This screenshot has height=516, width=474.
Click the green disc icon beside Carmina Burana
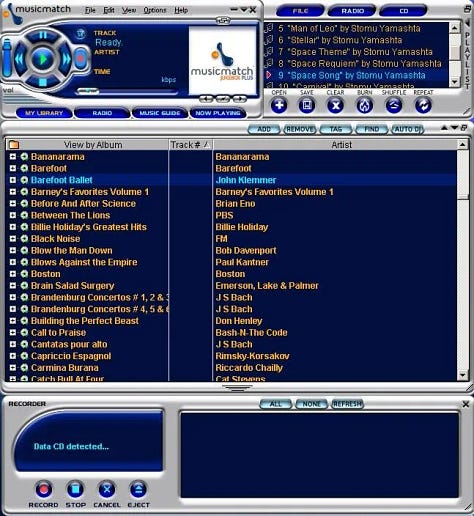point(24,368)
